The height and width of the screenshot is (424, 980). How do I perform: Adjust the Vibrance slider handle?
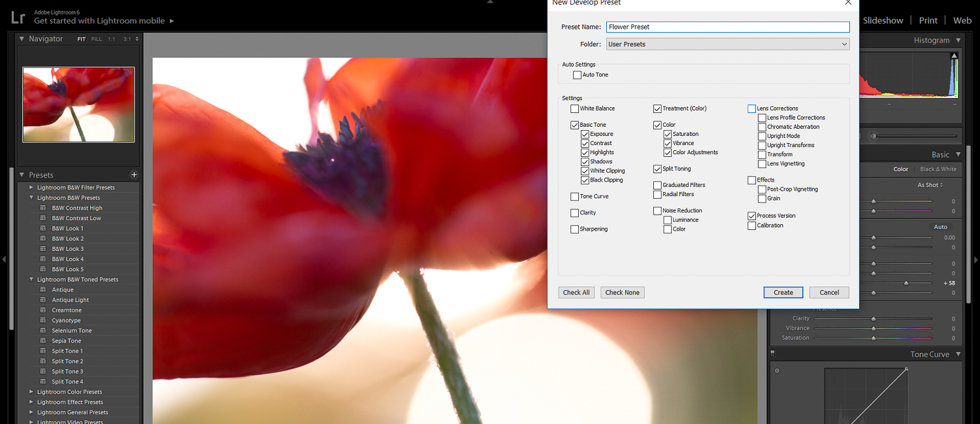(x=874, y=329)
